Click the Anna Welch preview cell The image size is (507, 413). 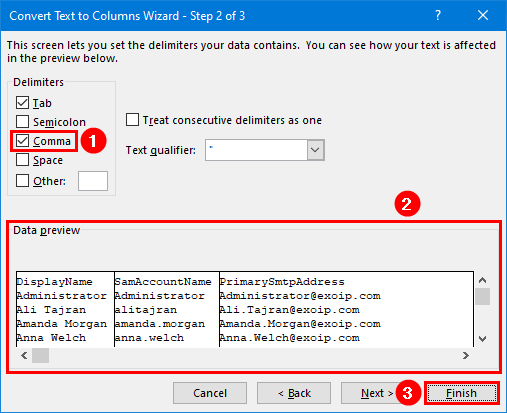(x=51, y=338)
